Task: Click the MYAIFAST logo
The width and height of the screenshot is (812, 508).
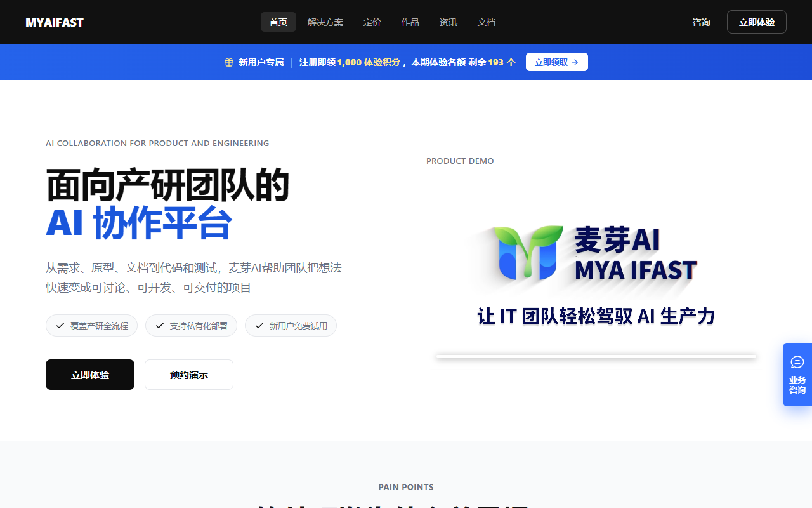Action: pos(55,22)
